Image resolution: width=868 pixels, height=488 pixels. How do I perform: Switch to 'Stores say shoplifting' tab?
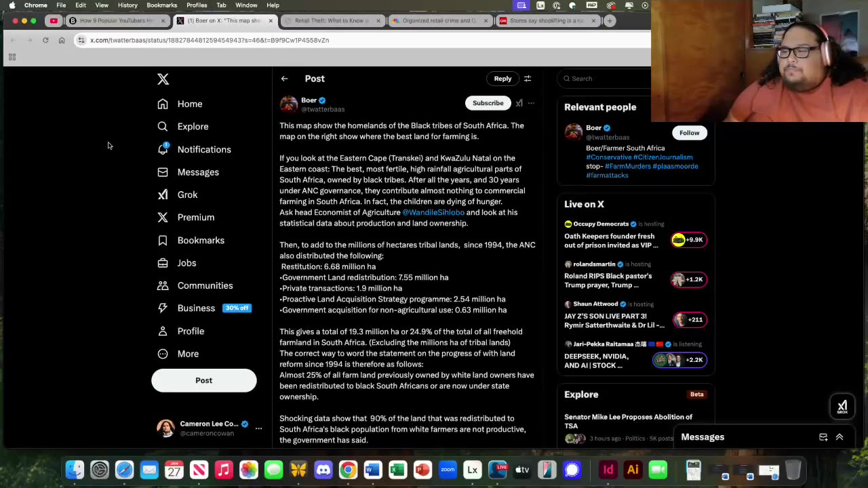click(547, 20)
